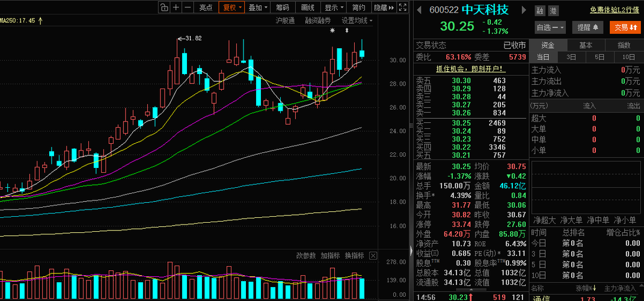The image size is (644, 301).
Task: Click the 金额 46.12亿 value
Action: pos(513,185)
